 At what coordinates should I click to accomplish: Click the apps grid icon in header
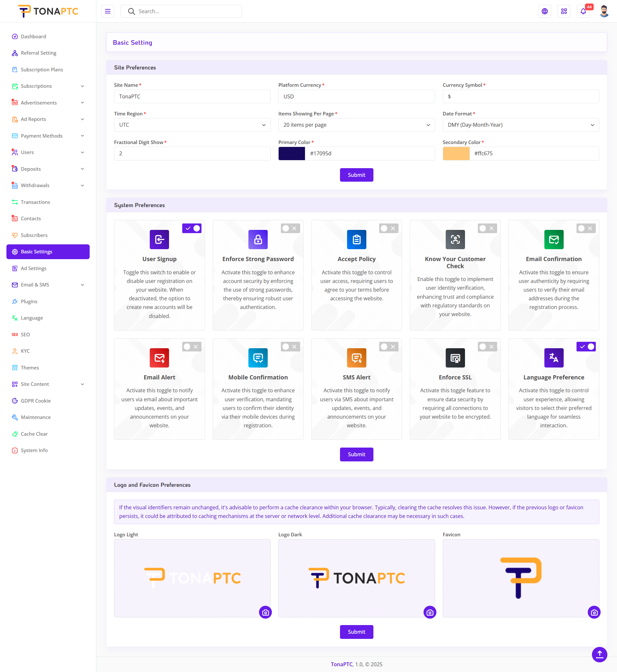pos(564,11)
